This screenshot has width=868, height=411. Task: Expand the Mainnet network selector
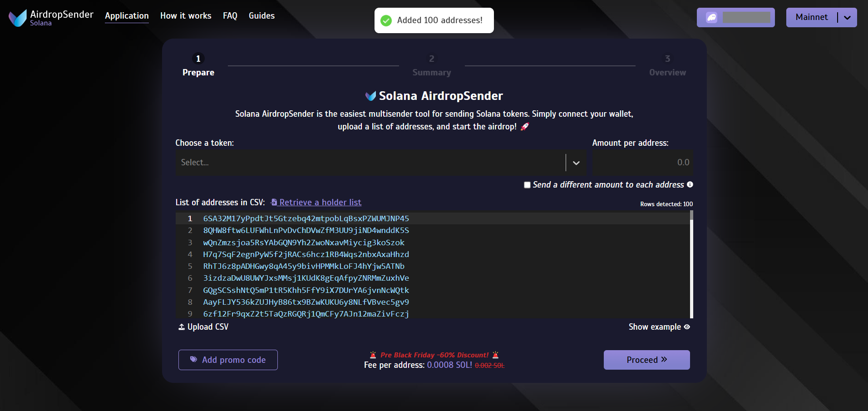tap(847, 18)
